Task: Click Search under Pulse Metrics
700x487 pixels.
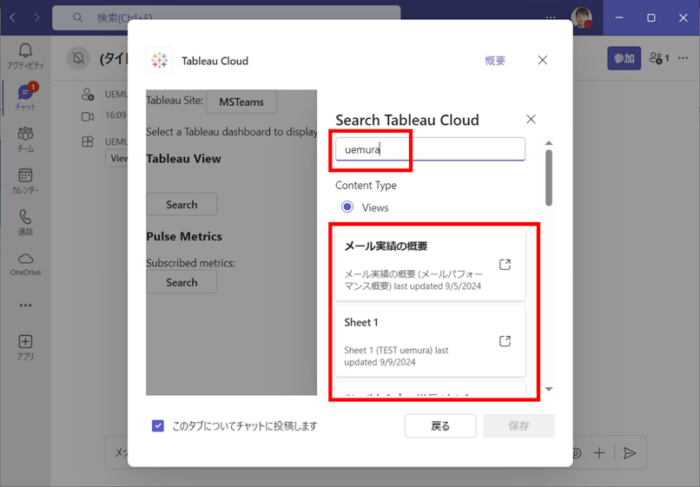Action: [x=182, y=282]
